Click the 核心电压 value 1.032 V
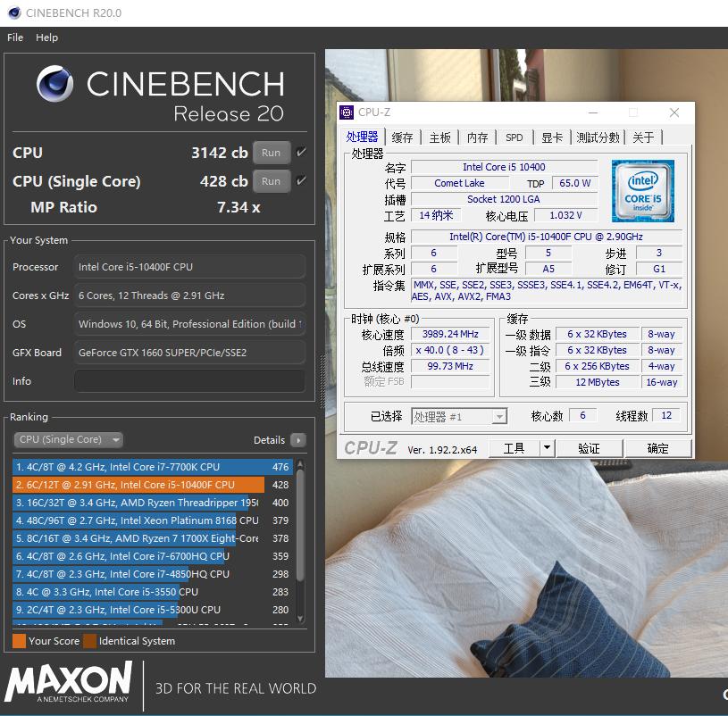 click(566, 215)
